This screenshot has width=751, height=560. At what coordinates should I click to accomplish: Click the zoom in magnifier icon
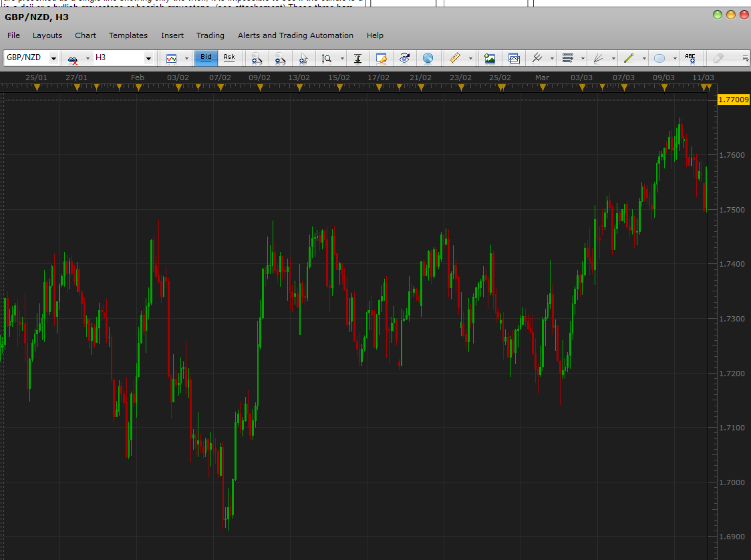coord(257,58)
